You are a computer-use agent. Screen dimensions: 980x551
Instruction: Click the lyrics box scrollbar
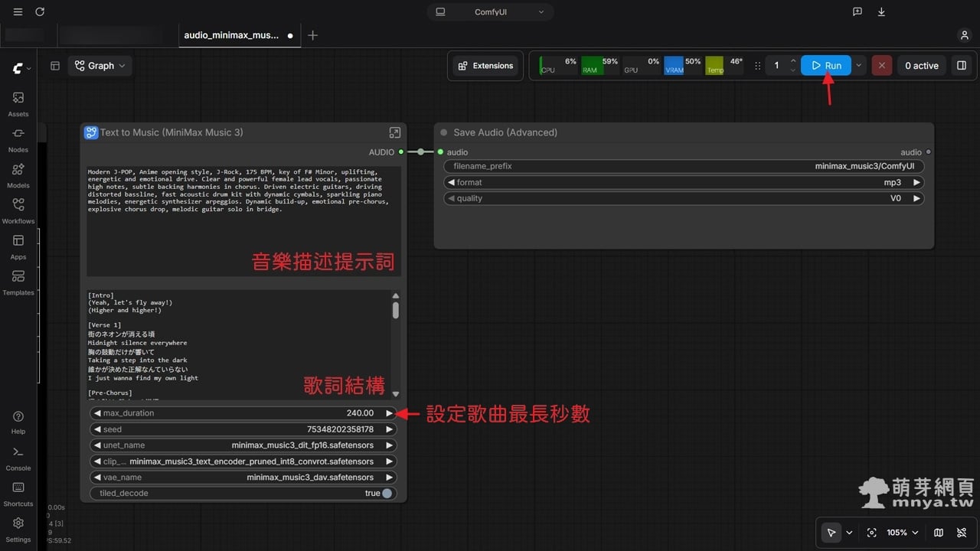pos(396,310)
